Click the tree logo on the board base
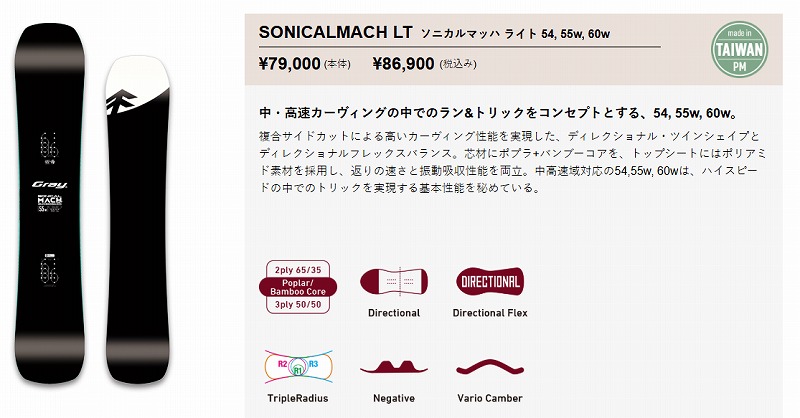This screenshot has height=418, width=800. (x=120, y=102)
